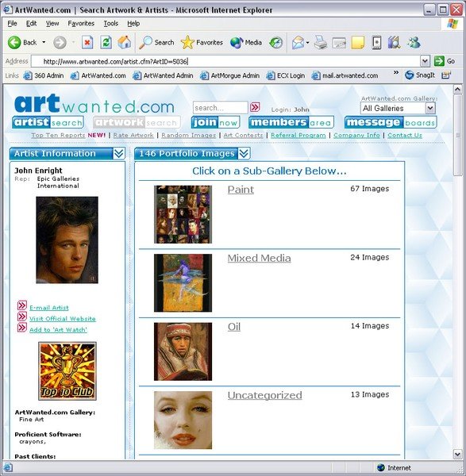The height and width of the screenshot is (476, 466).
Task: Open the Mixed Media sub-gallery link
Action: pyautogui.click(x=259, y=259)
